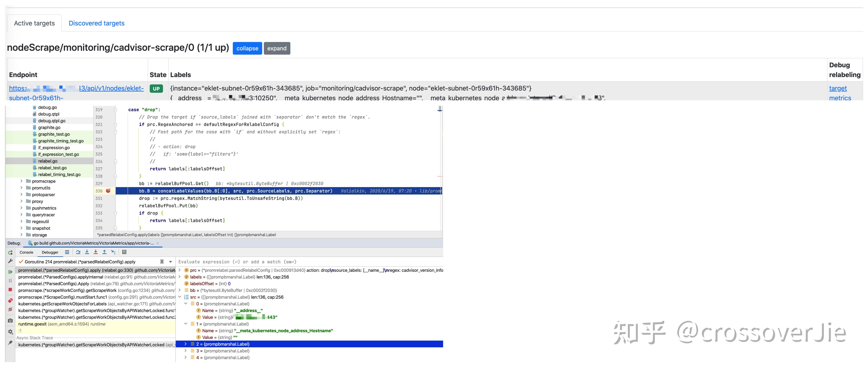Collapse the src variable node

(180, 297)
